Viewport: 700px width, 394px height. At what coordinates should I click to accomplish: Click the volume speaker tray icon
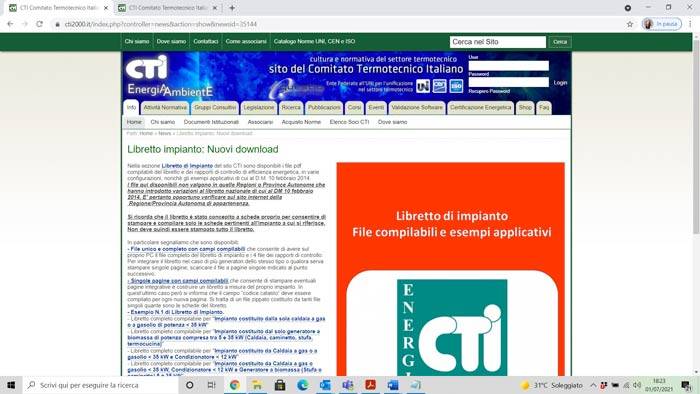(x=637, y=385)
